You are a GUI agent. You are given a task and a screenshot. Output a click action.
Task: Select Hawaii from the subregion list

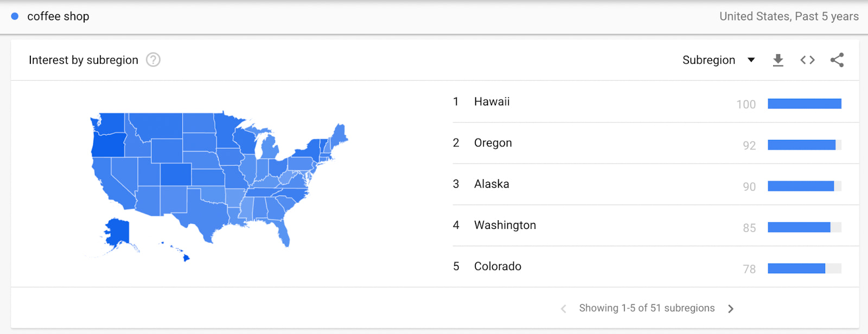pos(492,101)
